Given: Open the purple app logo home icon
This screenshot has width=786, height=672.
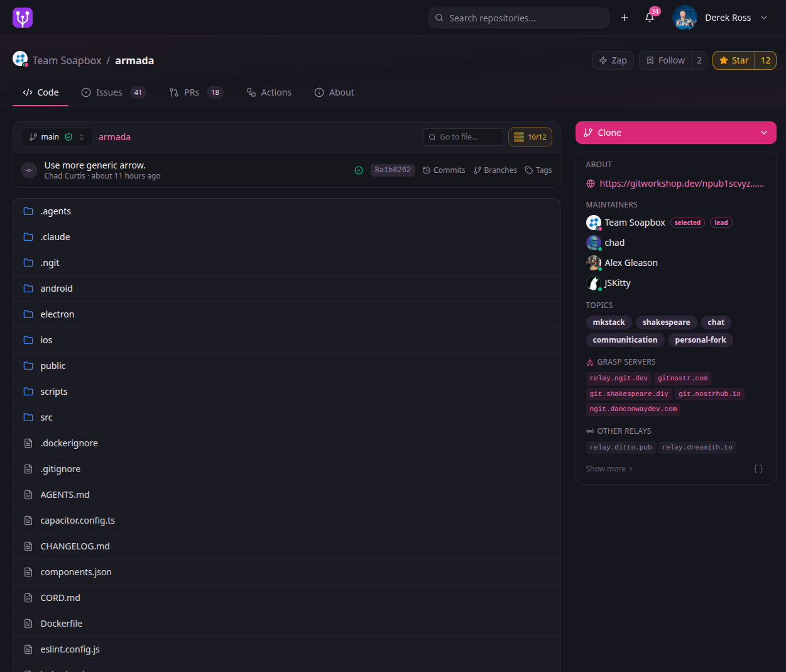Looking at the screenshot, I should [23, 18].
